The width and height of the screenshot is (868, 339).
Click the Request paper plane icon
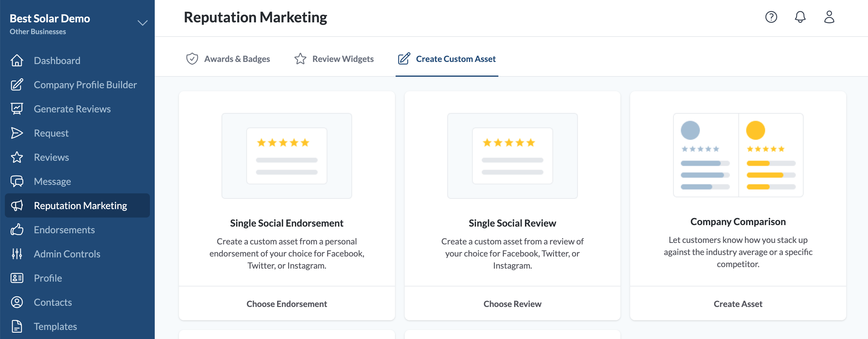tap(17, 133)
